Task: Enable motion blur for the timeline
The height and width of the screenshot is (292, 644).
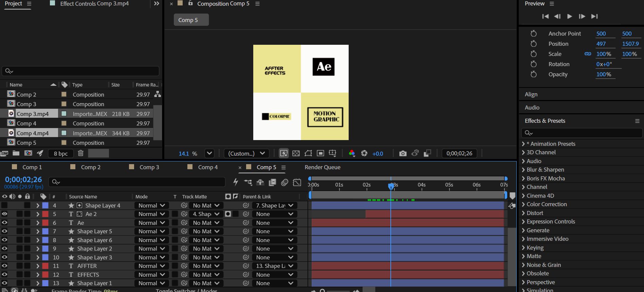Action: pyautogui.click(x=284, y=182)
